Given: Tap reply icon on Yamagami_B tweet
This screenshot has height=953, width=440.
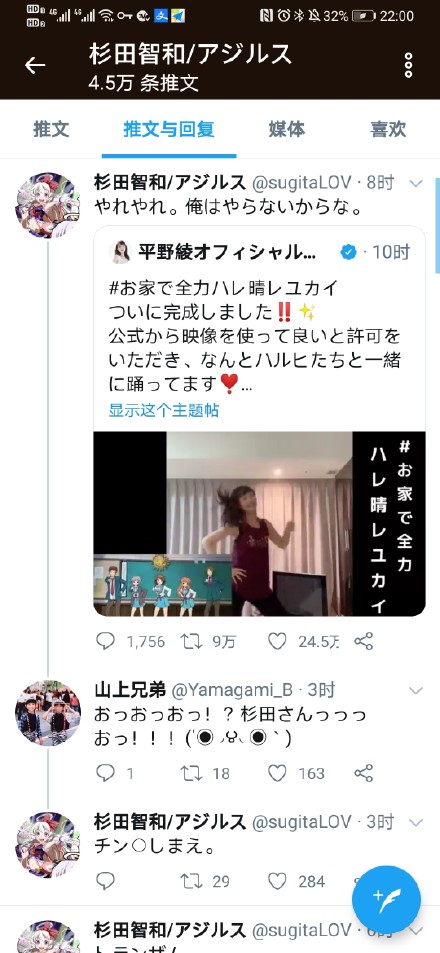Looking at the screenshot, I should pos(105,773).
